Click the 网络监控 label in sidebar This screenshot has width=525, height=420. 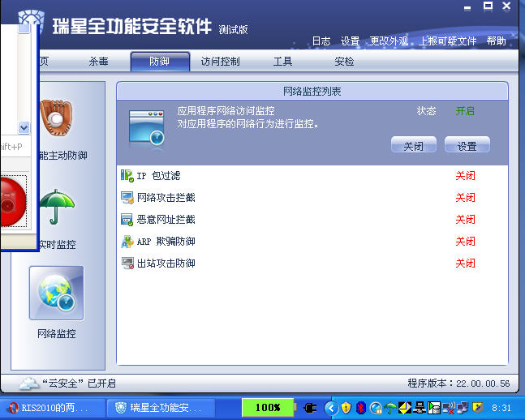coord(57,334)
